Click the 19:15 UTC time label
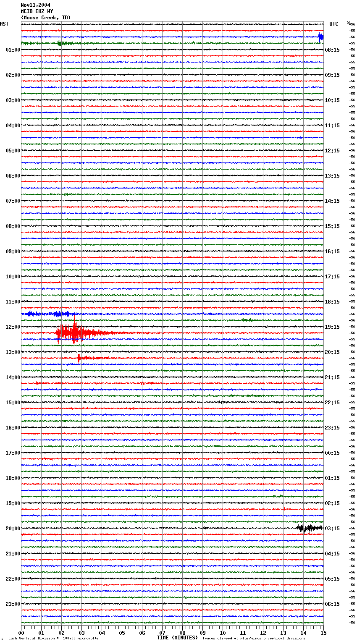The image size is (357, 644). (x=332, y=327)
